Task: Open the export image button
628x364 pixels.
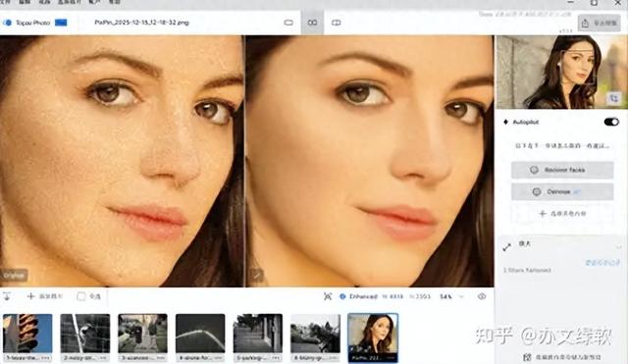Action: 600,24
